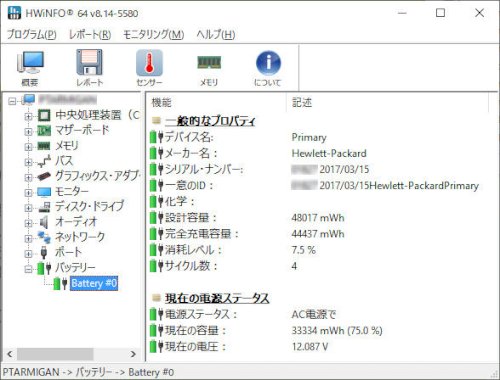Click the レポート floppy disk icon
The width and height of the screenshot is (500, 380).
click(89, 62)
